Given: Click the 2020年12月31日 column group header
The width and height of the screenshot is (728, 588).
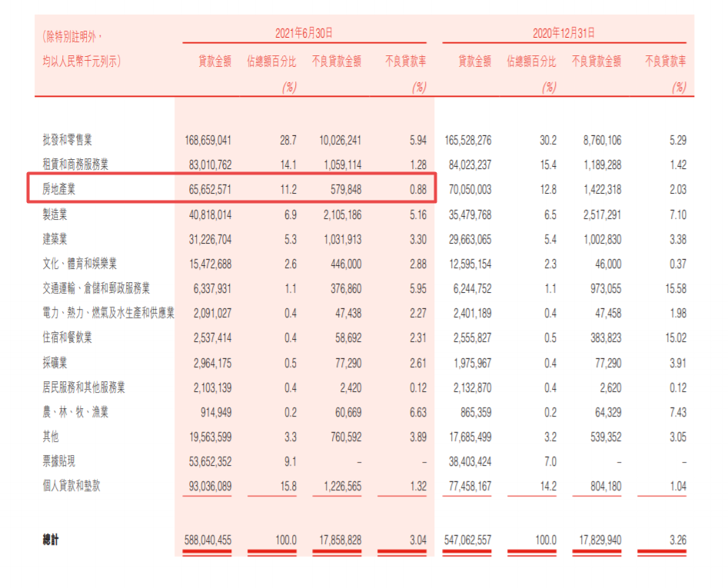Looking at the screenshot, I should click(x=563, y=33).
